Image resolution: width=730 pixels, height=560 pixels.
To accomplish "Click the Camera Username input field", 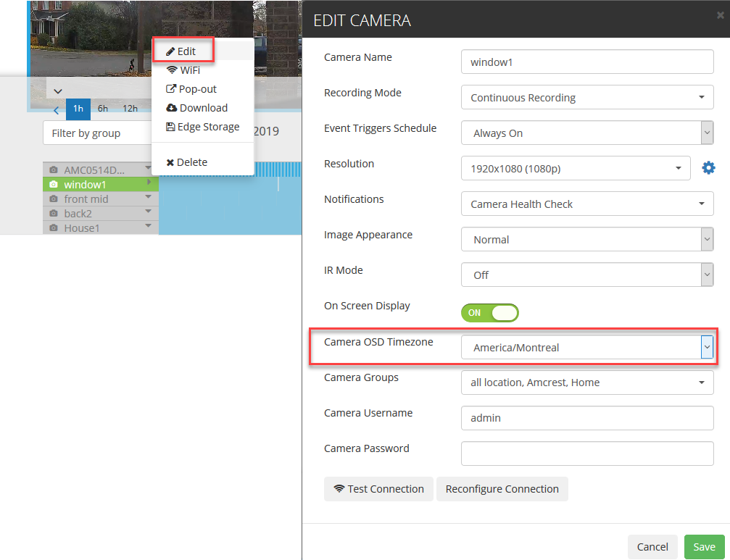I will tap(587, 418).
